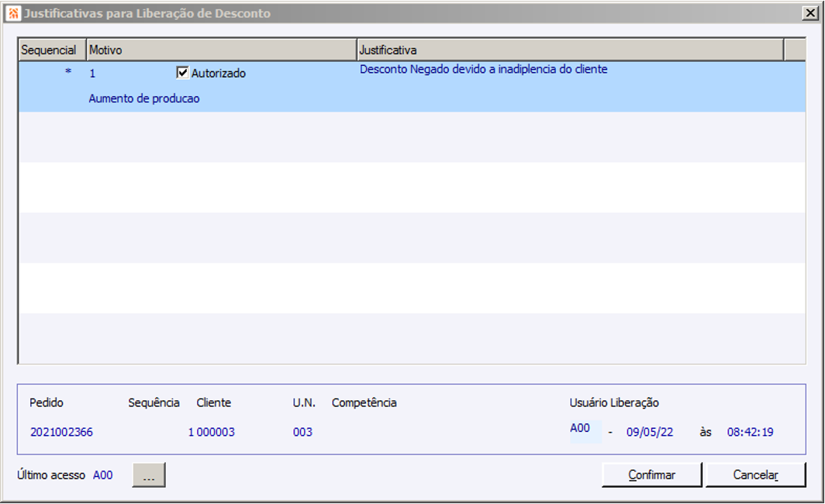
Task: Toggle the Autorizado checkbox
Action: pyautogui.click(x=182, y=73)
